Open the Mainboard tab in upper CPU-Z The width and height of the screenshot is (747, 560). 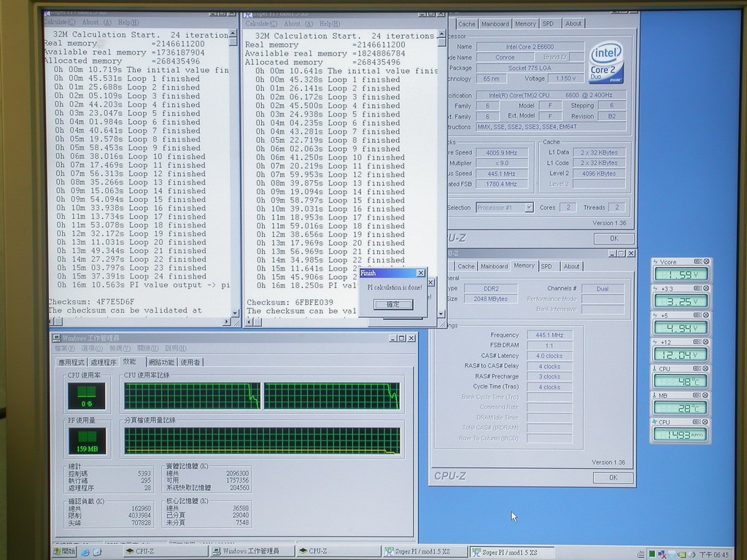495,23
